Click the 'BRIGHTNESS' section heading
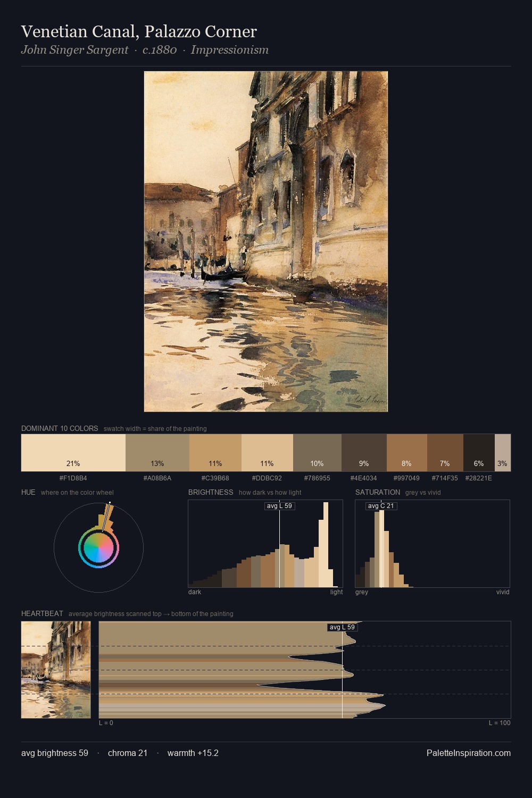 click(x=211, y=492)
